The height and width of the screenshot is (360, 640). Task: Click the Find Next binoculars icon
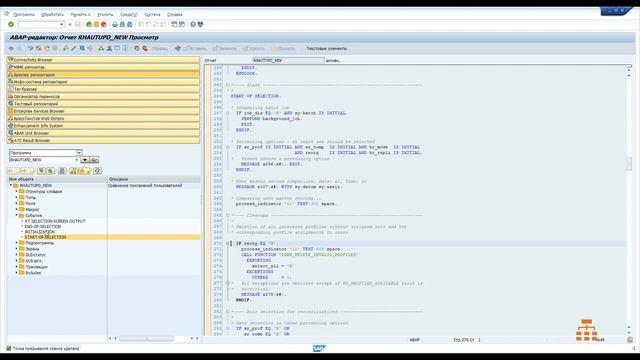[129, 24]
